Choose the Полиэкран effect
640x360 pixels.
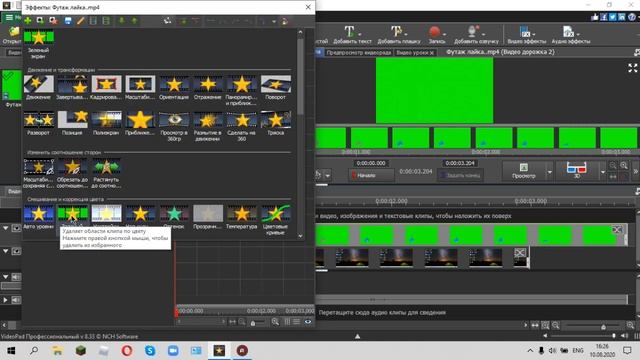coord(106,123)
